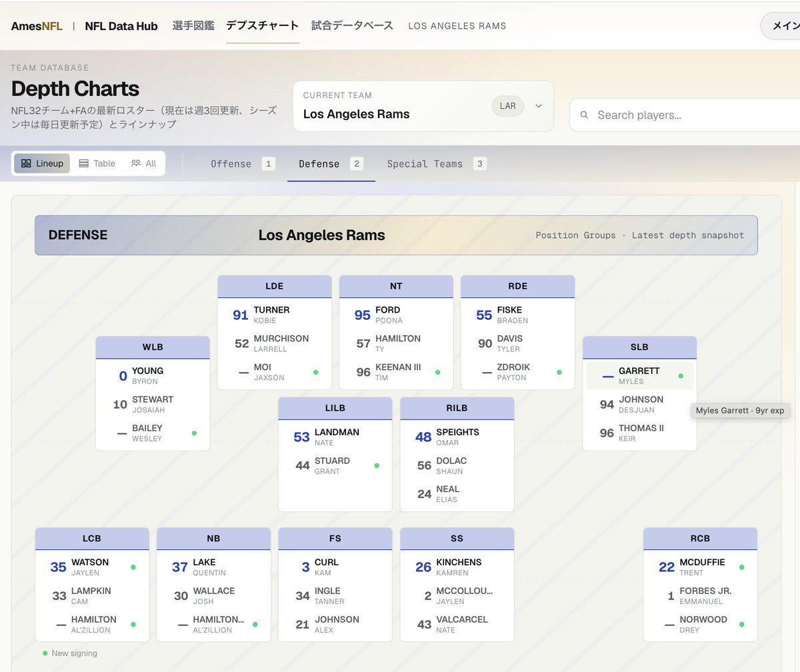800x672 pixels.
Task: Click Elias Neal row
Action: coord(457,494)
